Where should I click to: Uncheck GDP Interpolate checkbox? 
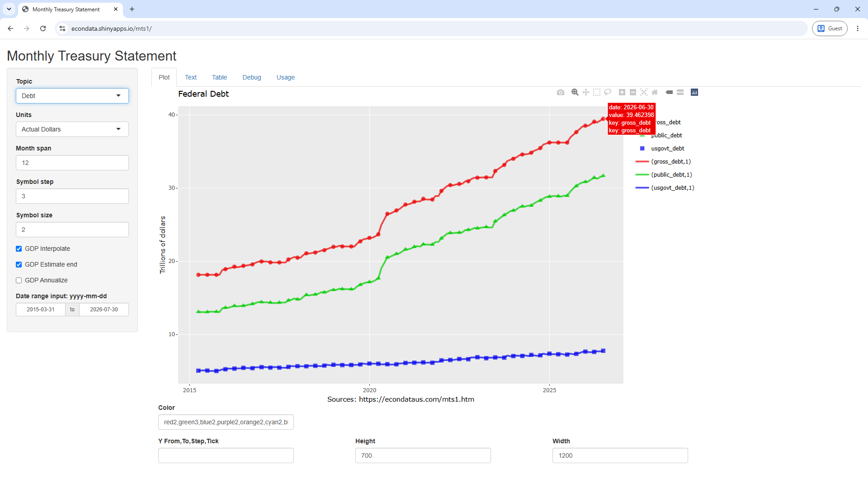pyautogui.click(x=19, y=249)
